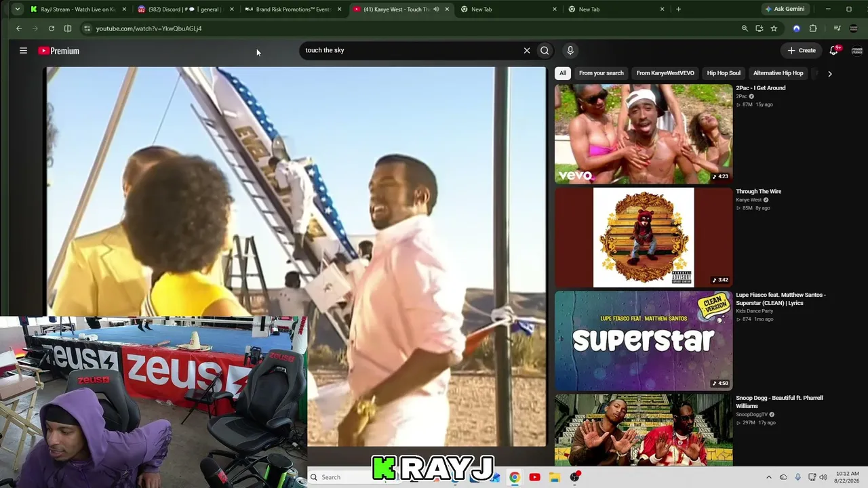868x488 pixels.
Task: Open the 'Through The Wire' album thumbnail
Action: tap(644, 237)
